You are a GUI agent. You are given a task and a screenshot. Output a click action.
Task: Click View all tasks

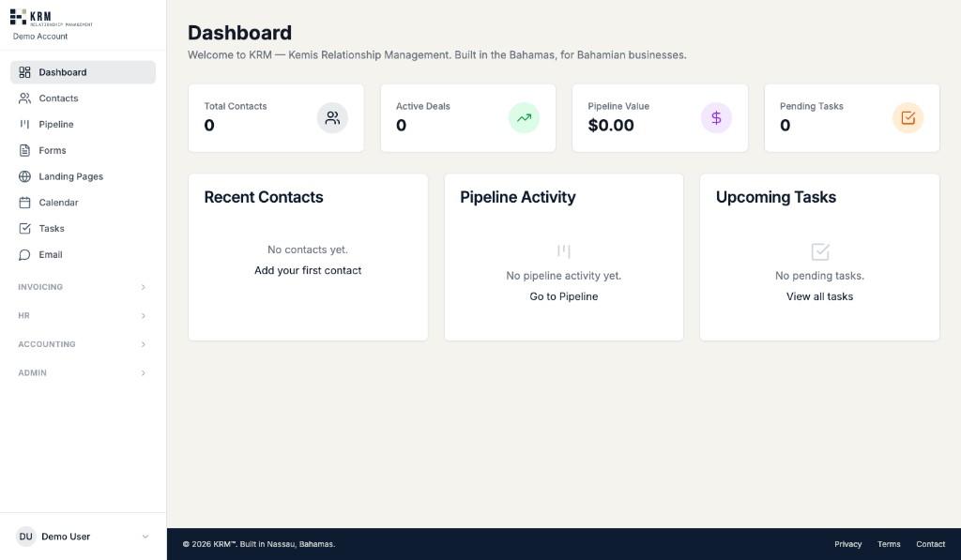click(819, 296)
